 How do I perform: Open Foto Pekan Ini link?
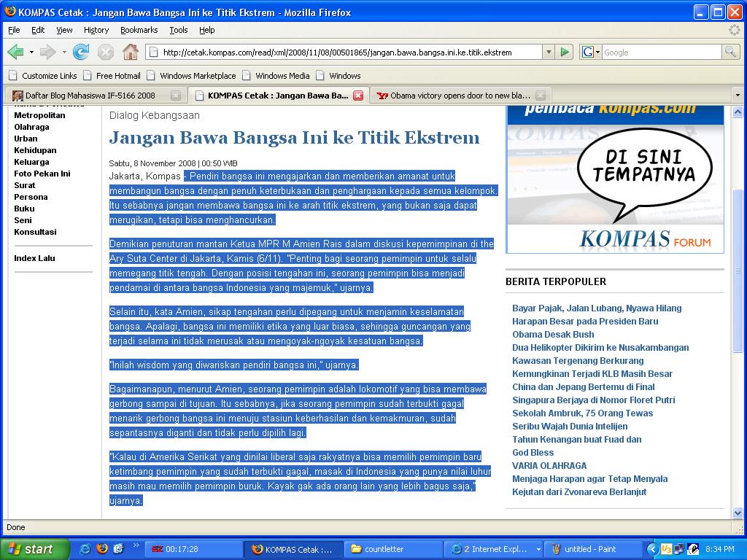click(42, 174)
